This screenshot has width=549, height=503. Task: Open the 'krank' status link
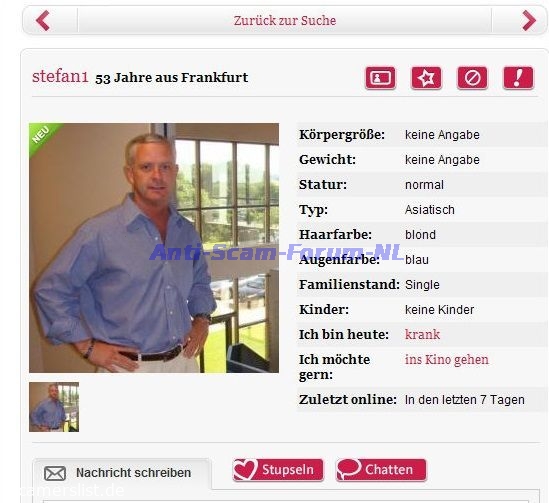422,334
